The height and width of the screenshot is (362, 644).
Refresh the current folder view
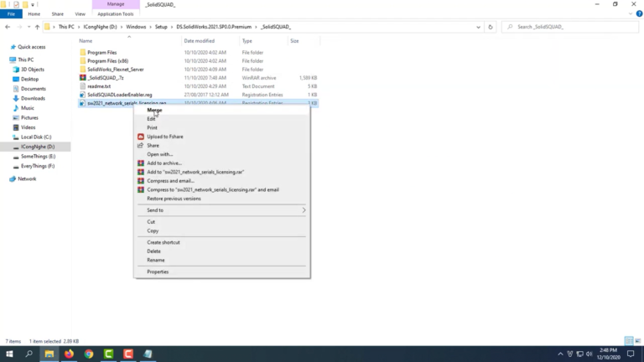490,27
